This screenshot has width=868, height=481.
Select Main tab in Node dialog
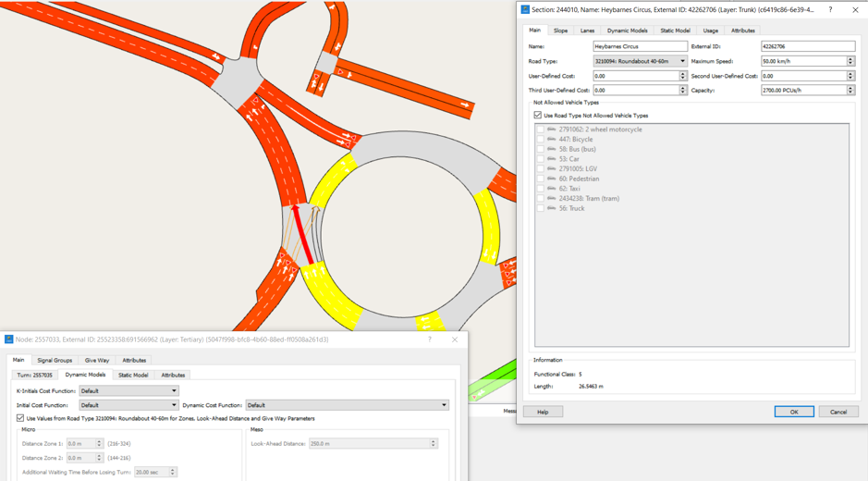18,360
